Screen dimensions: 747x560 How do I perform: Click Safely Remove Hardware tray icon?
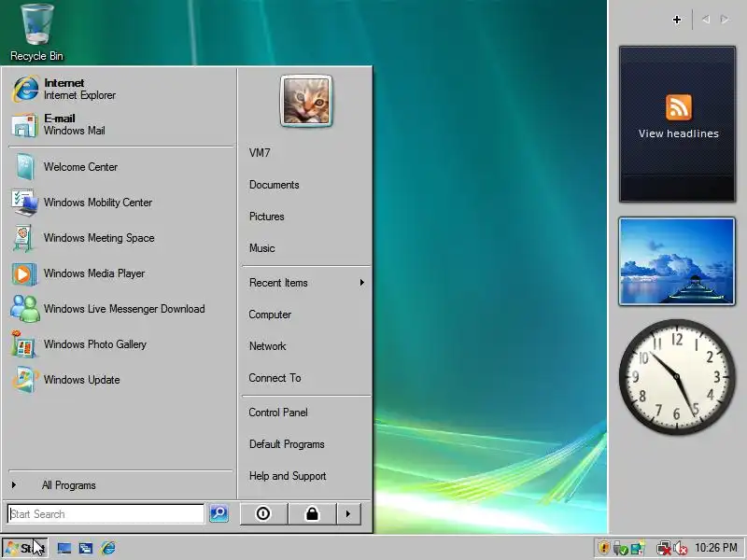pos(620,549)
